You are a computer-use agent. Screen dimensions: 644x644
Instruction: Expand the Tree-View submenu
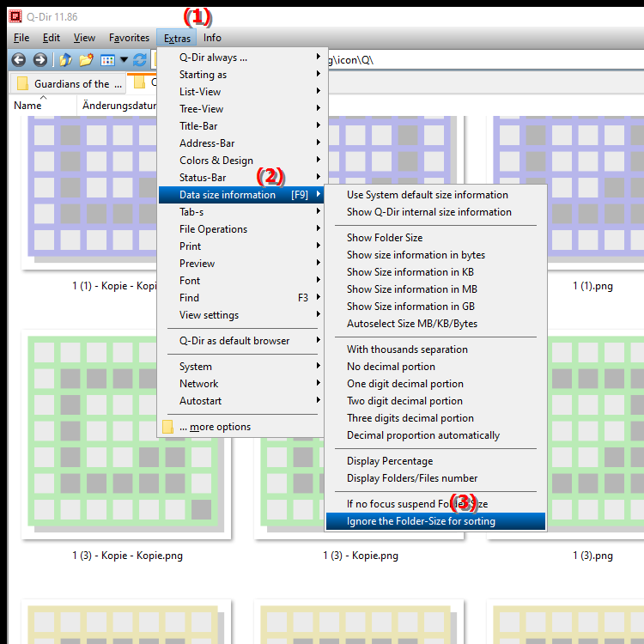(x=241, y=109)
